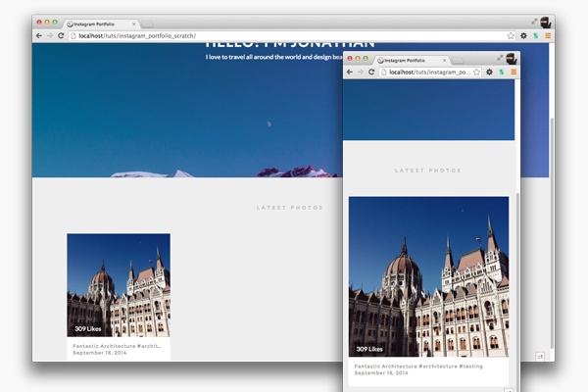This screenshot has height=392, width=588.
Task: Open the large parliament photo in the small window
Action: (x=428, y=276)
